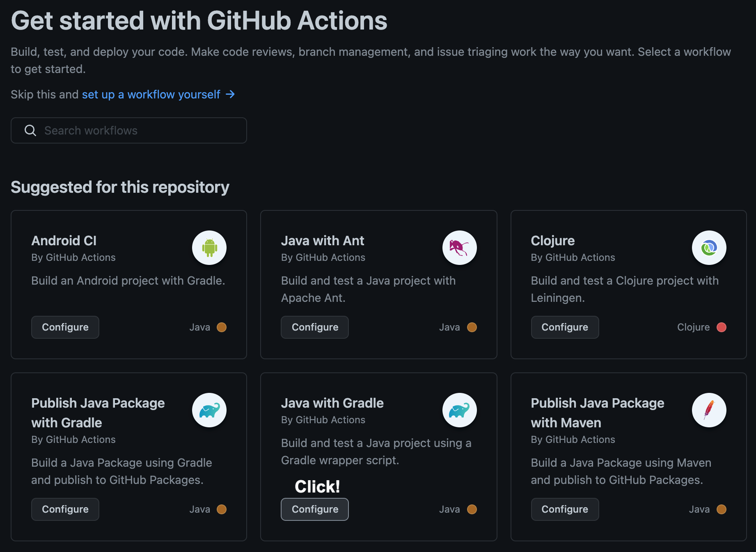Select the Clojure card title

point(553,241)
